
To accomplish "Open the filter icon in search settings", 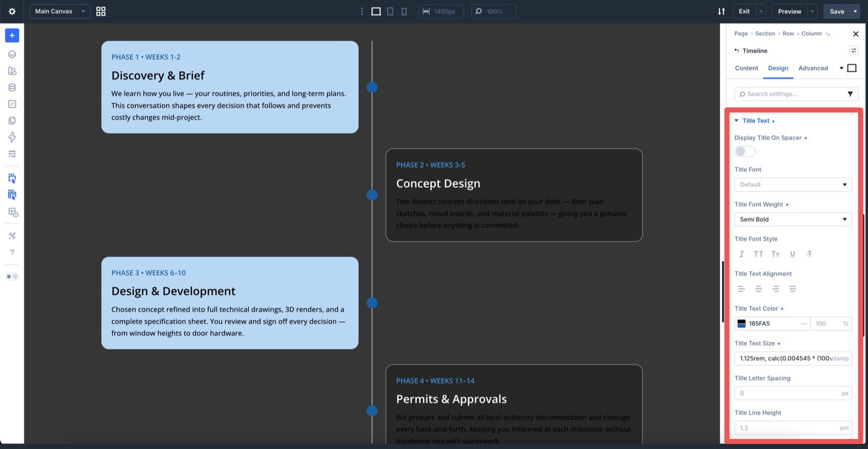I will (x=850, y=94).
